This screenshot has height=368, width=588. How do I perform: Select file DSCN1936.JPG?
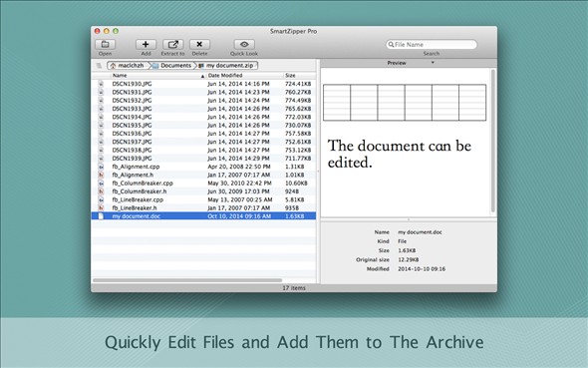pyautogui.click(x=203, y=134)
